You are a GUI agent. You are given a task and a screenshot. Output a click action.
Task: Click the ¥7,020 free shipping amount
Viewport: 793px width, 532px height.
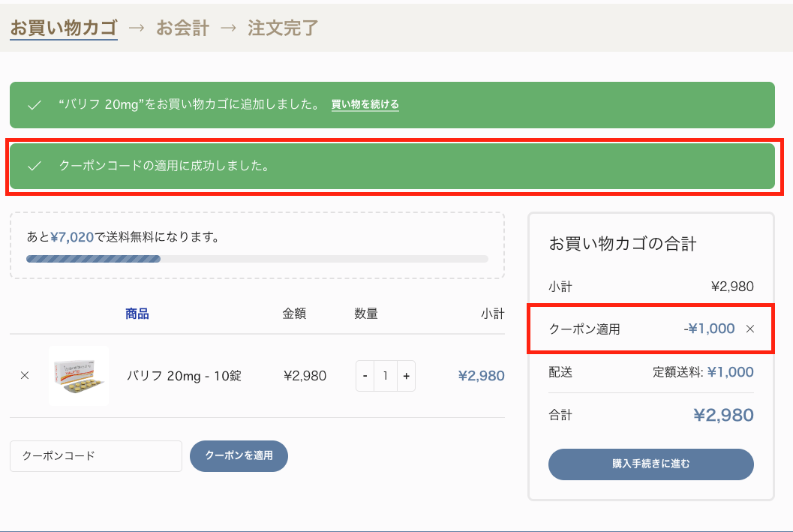(72, 237)
